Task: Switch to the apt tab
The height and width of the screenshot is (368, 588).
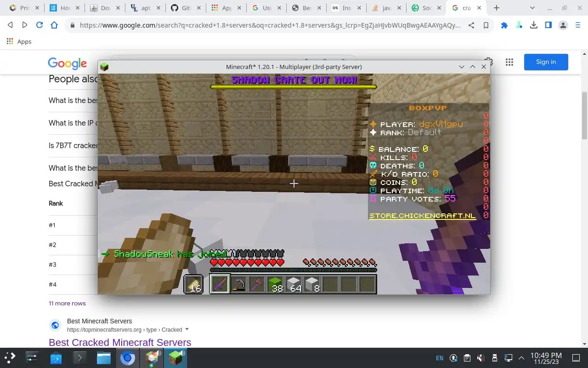Action: point(146,8)
